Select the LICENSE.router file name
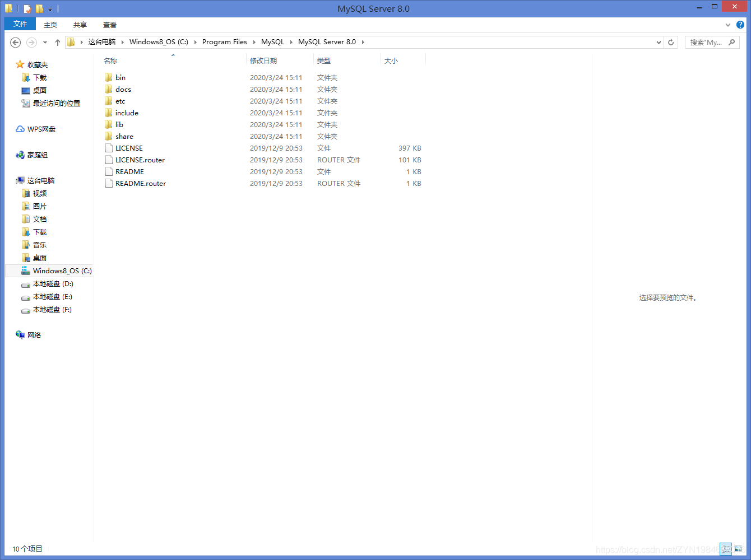The height and width of the screenshot is (560, 751). point(140,160)
